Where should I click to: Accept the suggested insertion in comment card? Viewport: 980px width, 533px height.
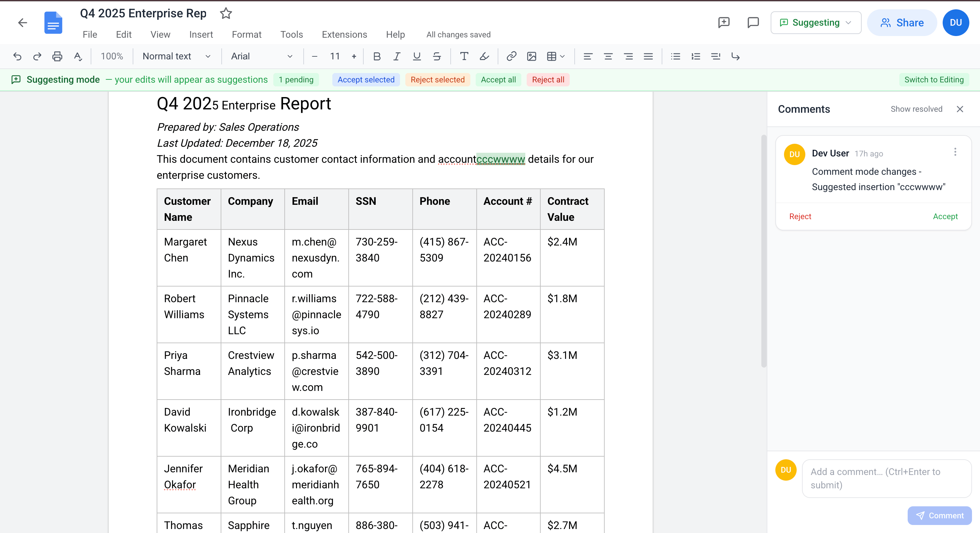click(x=945, y=216)
